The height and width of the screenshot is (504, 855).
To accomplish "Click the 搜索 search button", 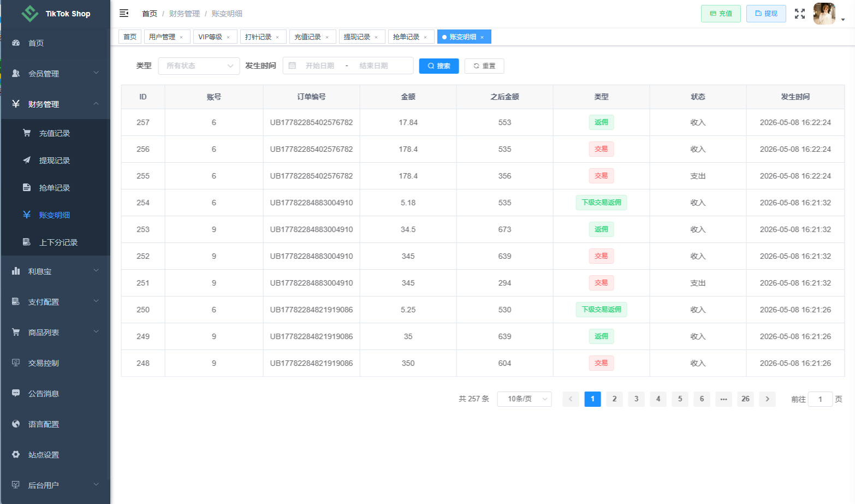I will (x=439, y=66).
